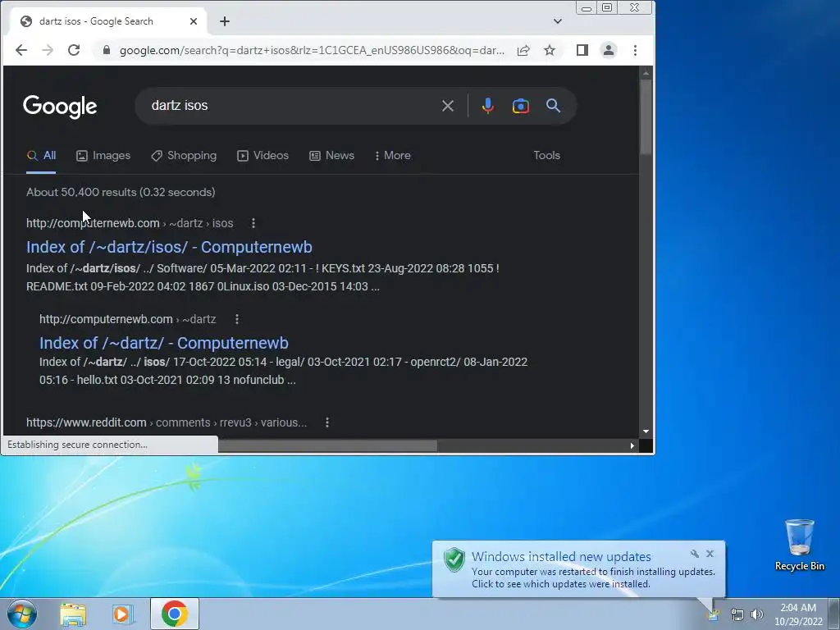This screenshot has height=630, width=840.
Task: Expand the tab search chevron
Action: click(x=558, y=21)
